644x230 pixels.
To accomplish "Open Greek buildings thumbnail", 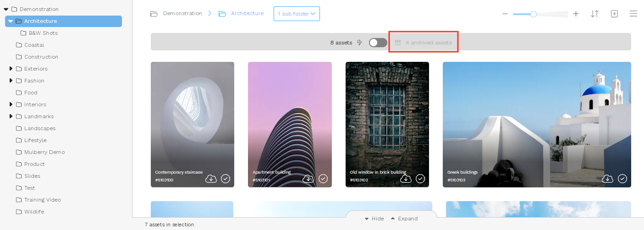I will click(x=537, y=125).
